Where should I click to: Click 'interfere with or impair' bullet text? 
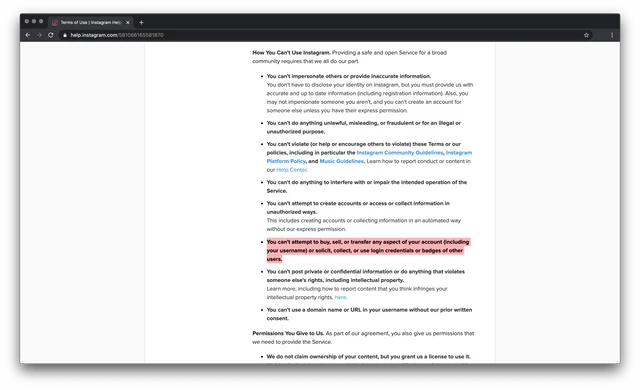click(367, 186)
